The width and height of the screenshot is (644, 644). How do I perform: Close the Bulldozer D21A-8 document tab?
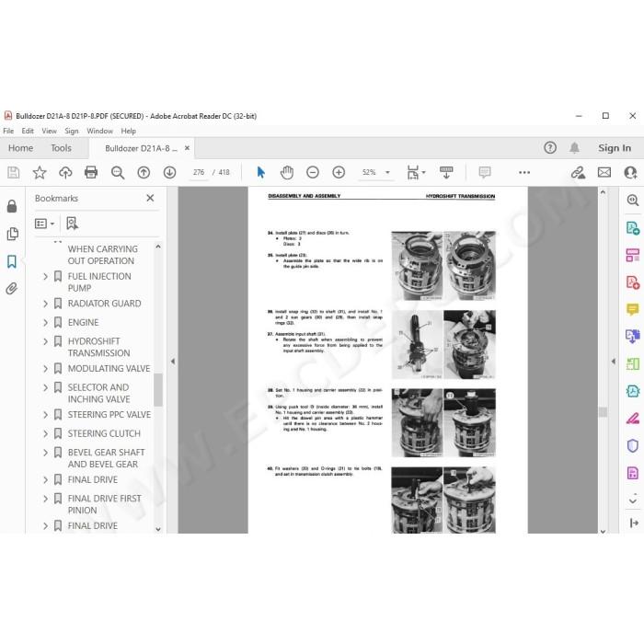tap(187, 148)
